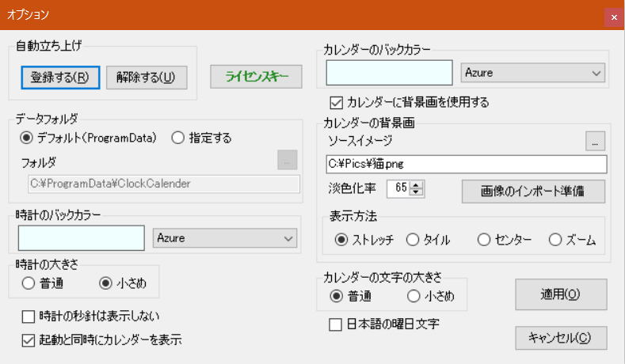Select the 指定する data folder radio button
The image size is (625, 364).
click(x=177, y=138)
